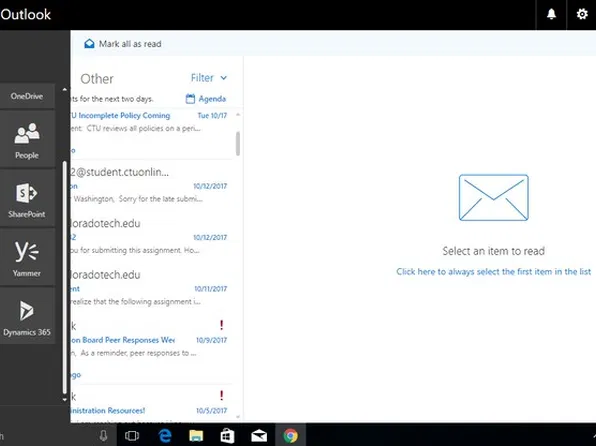Open the CTU Incomplete Policy Coming email
Image resolution: width=596 pixels, height=446 pixels.
click(152, 133)
